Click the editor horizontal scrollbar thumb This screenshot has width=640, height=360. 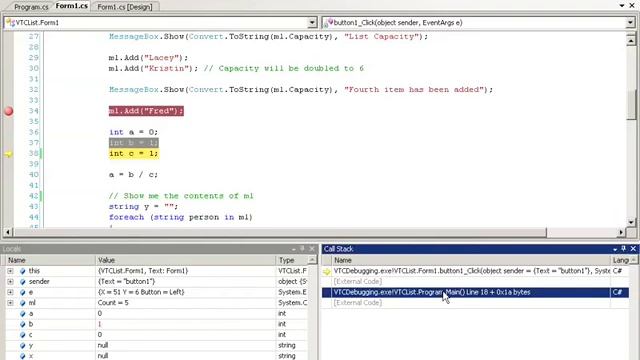(280, 232)
